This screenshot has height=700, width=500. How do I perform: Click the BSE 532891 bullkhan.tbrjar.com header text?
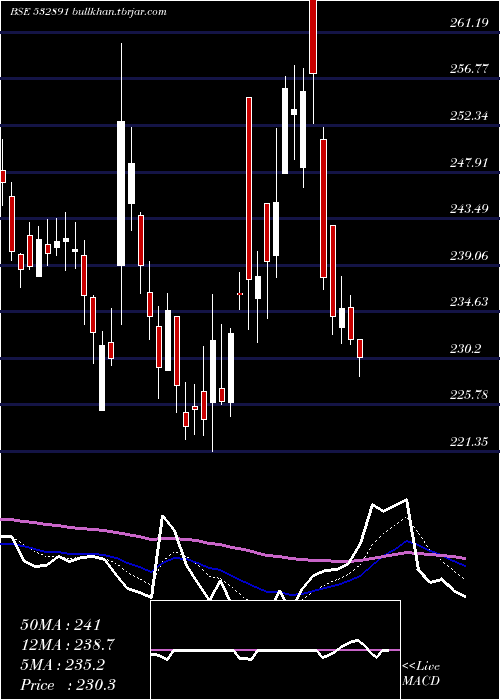(88, 12)
